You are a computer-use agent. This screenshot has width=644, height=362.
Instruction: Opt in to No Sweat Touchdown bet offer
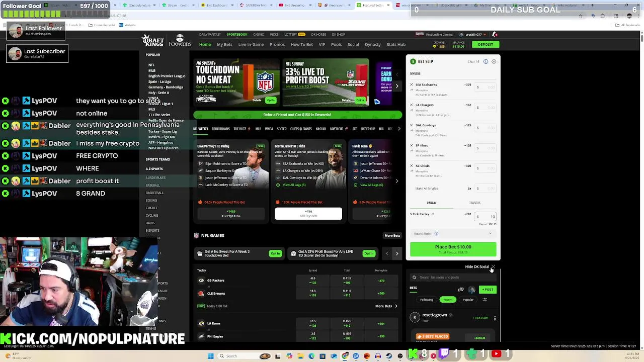(x=275, y=253)
